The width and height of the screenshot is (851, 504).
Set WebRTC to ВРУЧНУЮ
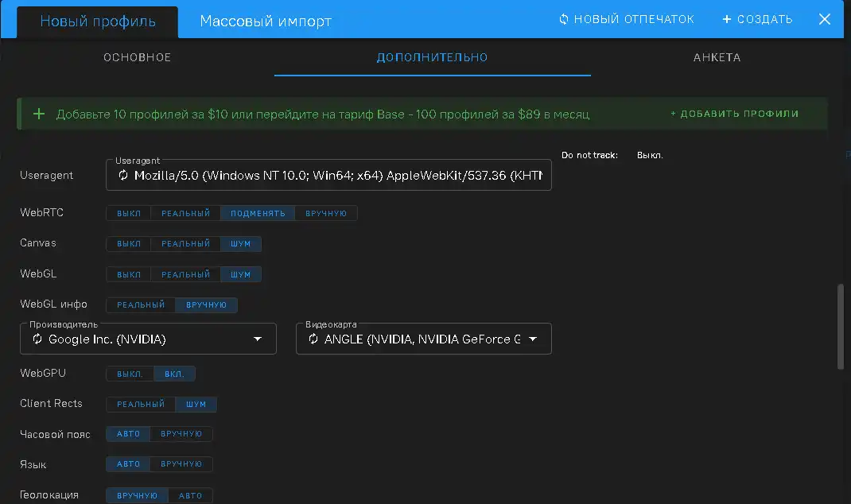pyautogui.click(x=325, y=213)
